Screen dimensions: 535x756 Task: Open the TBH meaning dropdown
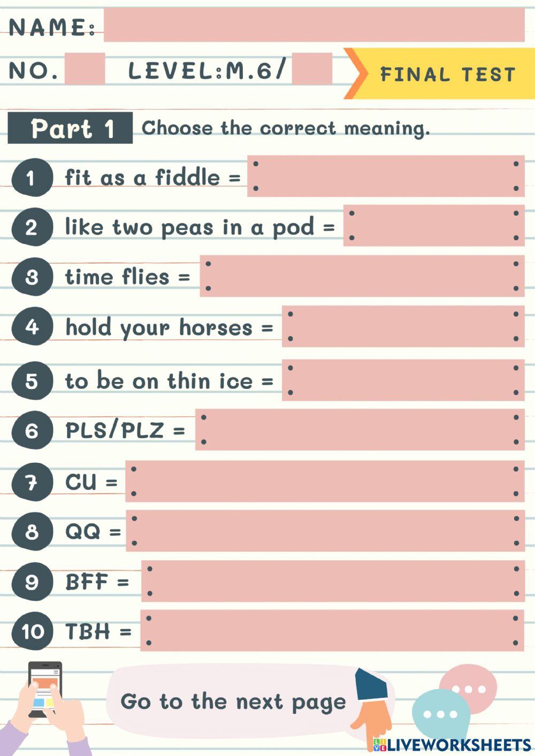(x=332, y=630)
